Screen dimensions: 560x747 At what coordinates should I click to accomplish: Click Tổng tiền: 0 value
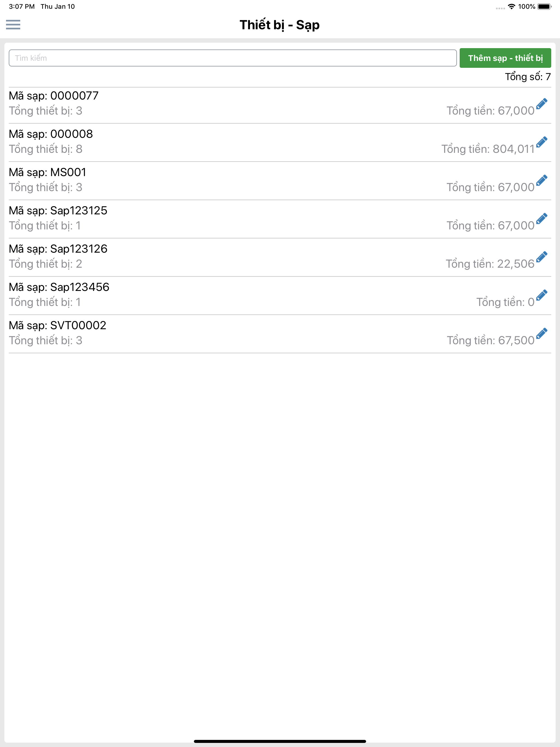(506, 302)
